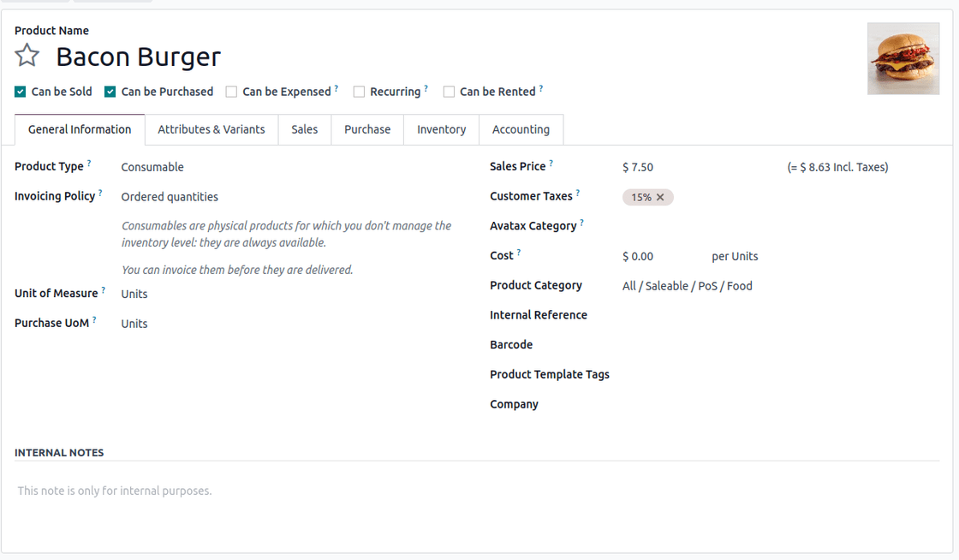Show help tooltip next to Product Type
Screen dimensions: 959x560
point(89,163)
